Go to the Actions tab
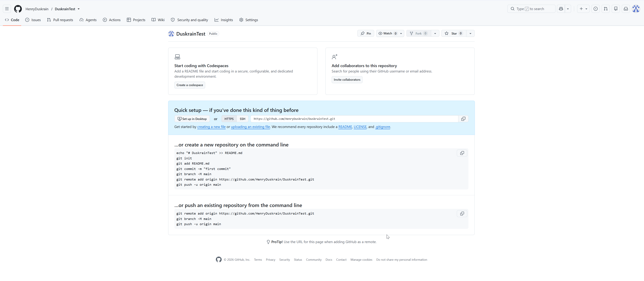 click(112, 20)
